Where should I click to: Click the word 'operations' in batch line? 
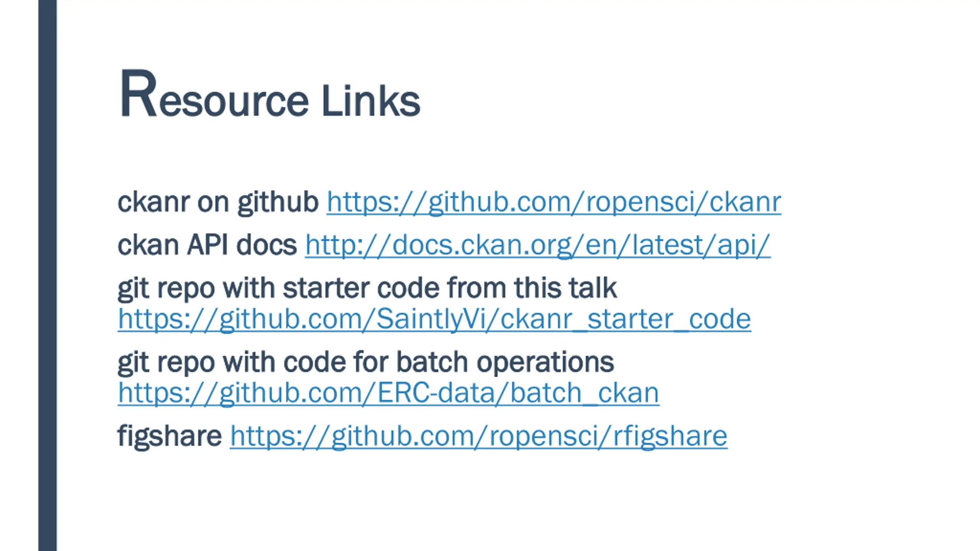[545, 362]
